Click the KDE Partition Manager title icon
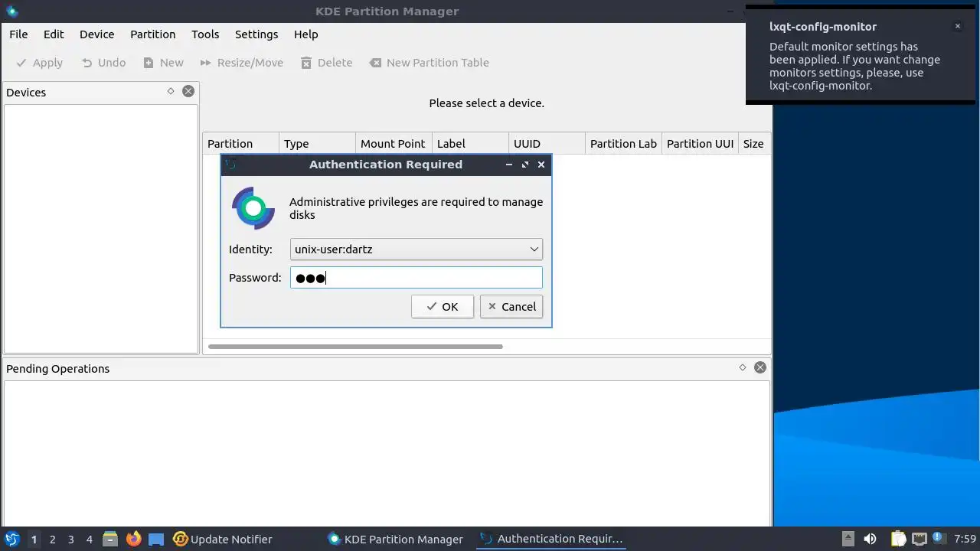This screenshot has height=551, width=980. (11, 11)
